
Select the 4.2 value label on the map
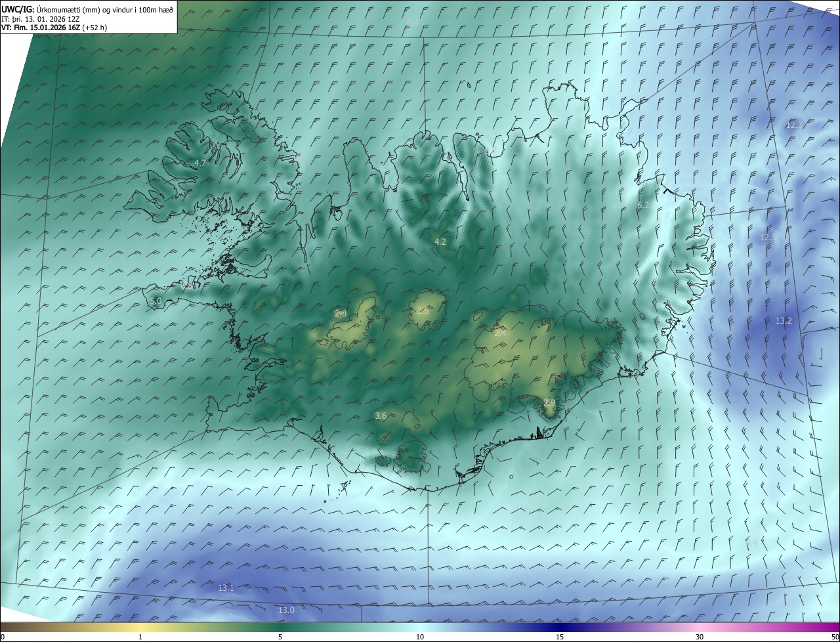[x=440, y=242]
